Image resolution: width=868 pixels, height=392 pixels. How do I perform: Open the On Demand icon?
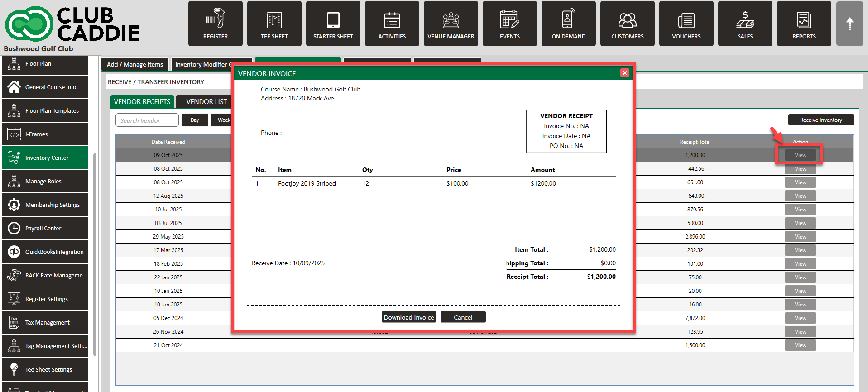coord(568,24)
